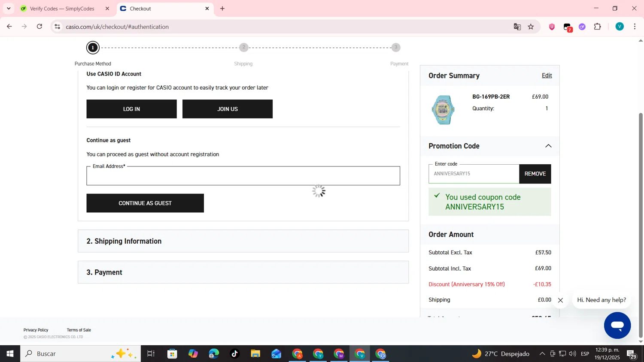Image resolution: width=644 pixels, height=362 pixels.
Task: Click the ESP language indicator
Action: 585,354
